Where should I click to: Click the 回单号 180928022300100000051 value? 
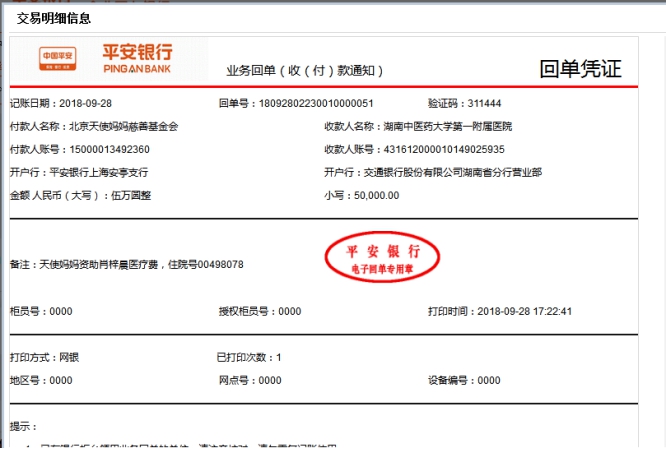coord(316,103)
